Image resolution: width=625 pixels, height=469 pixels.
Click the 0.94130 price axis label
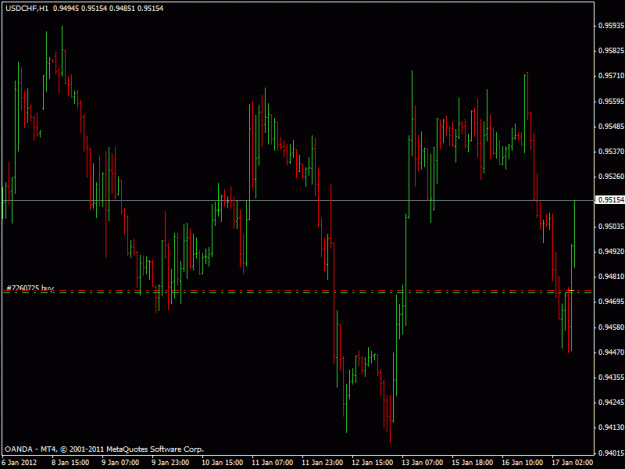611,427
